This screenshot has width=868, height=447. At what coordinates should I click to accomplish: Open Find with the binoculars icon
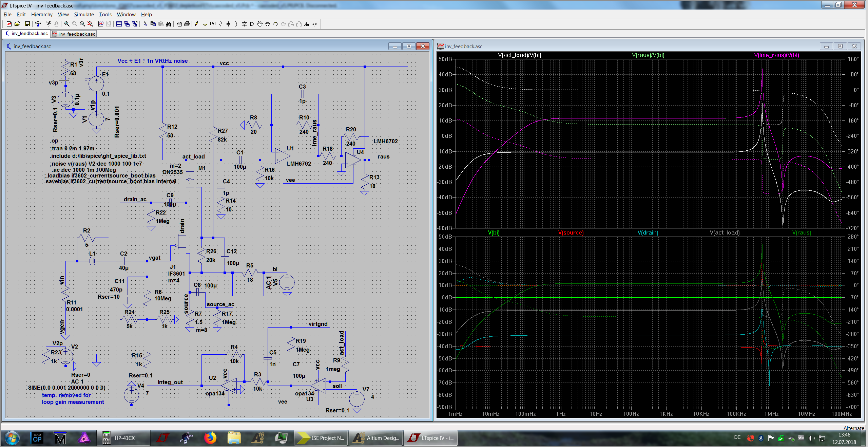(169, 24)
